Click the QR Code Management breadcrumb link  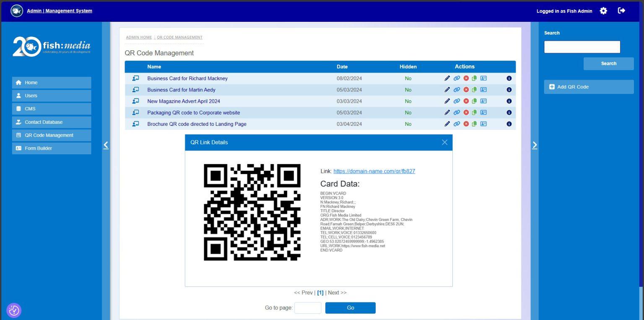[x=179, y=37]
